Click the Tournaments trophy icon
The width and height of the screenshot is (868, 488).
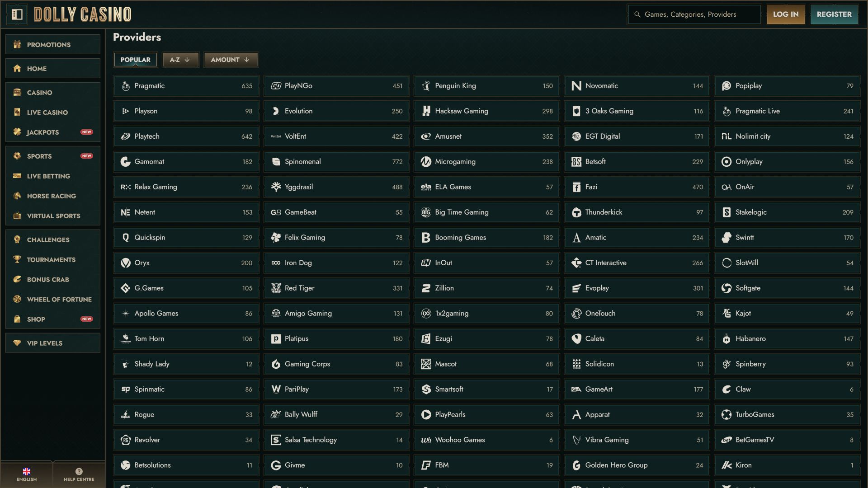[17, 259]
